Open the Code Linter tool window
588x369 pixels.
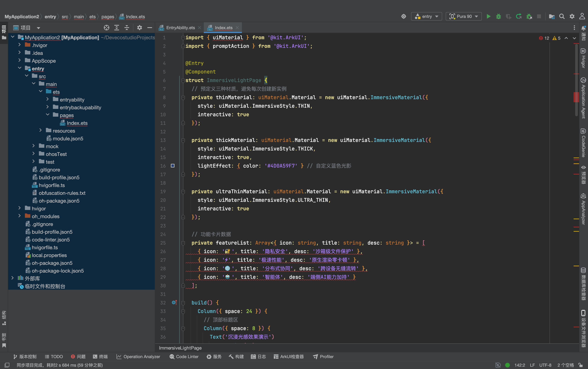pos(184,357)
